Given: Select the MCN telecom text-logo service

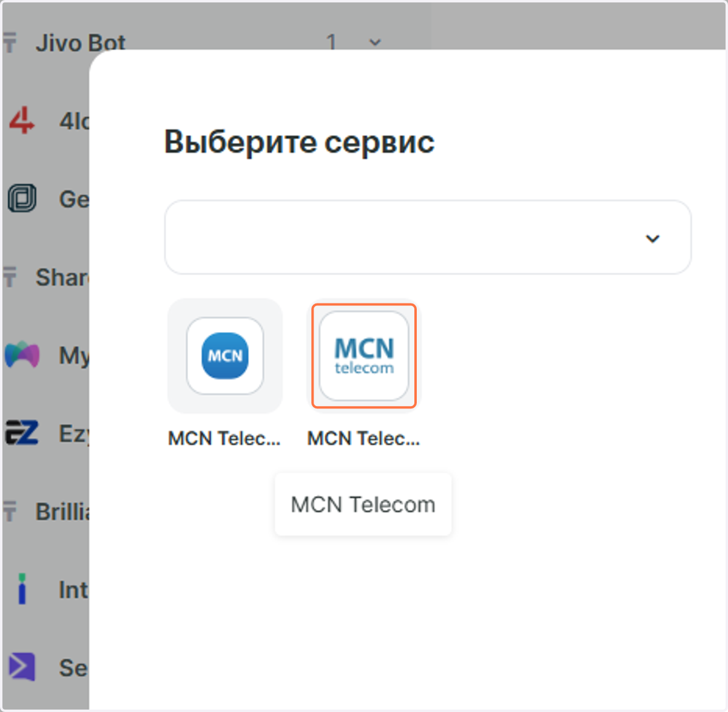Looking at the screenshot, I should pyautogui.click(x=364, y=356).
